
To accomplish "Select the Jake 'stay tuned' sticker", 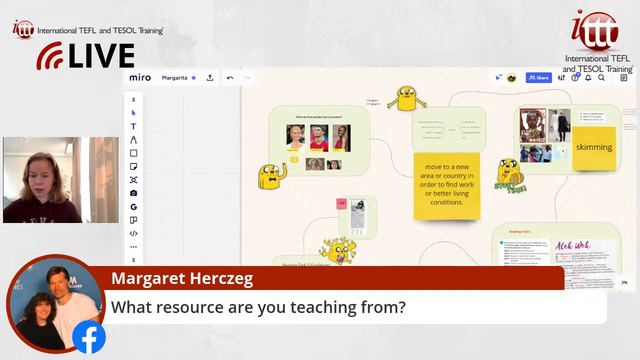I will click(510, 176).
